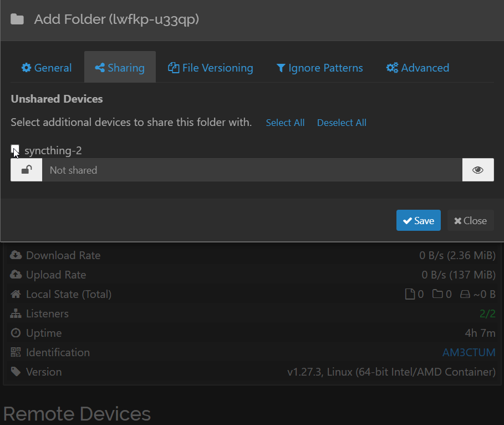Image resolution: width=504 pixels, height=425 pixels.
Task: Open the File Versioning tab
Action: 211,68
